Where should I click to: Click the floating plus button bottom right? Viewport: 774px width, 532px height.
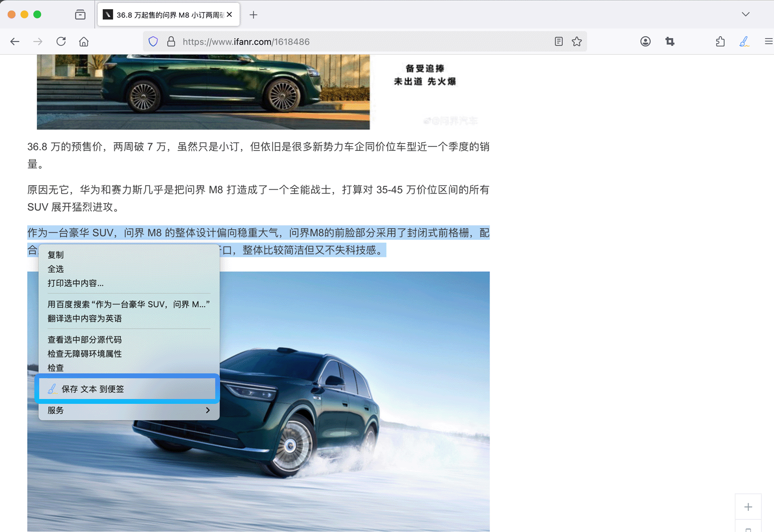[x=748, y=507]
